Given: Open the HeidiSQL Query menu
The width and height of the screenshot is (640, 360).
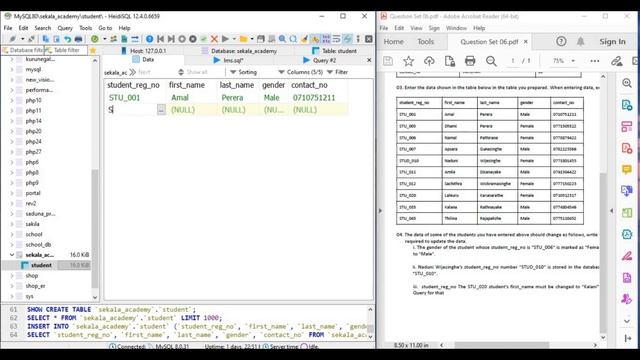Looking at the screenshot, I should [64, 28].
